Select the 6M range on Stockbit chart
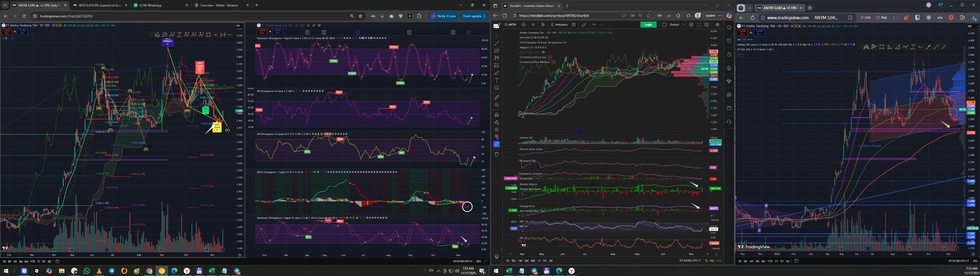Screen dimensions: 980x276 [x=532, y=261]
